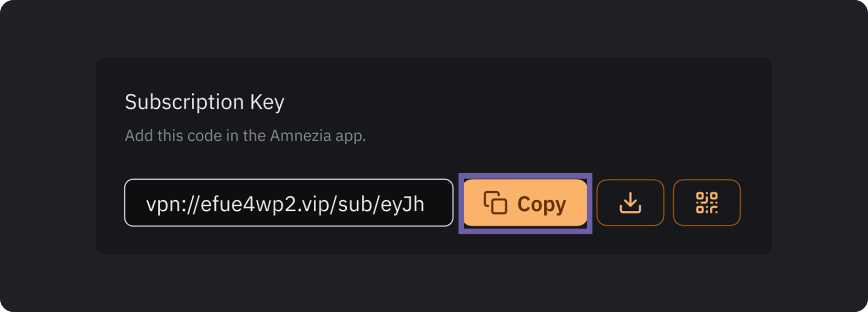Click the QR squares icon
The image size is (868, 312).
pos(707,203)
